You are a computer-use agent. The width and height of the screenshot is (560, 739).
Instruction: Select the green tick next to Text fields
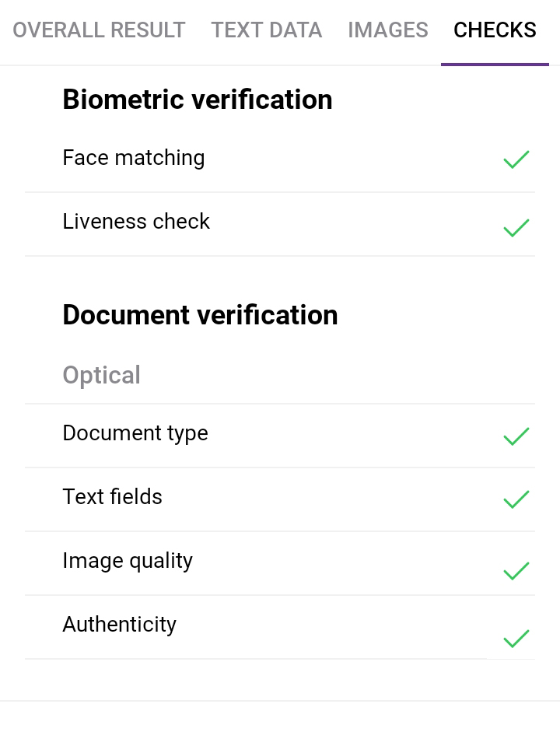(516, 499)
